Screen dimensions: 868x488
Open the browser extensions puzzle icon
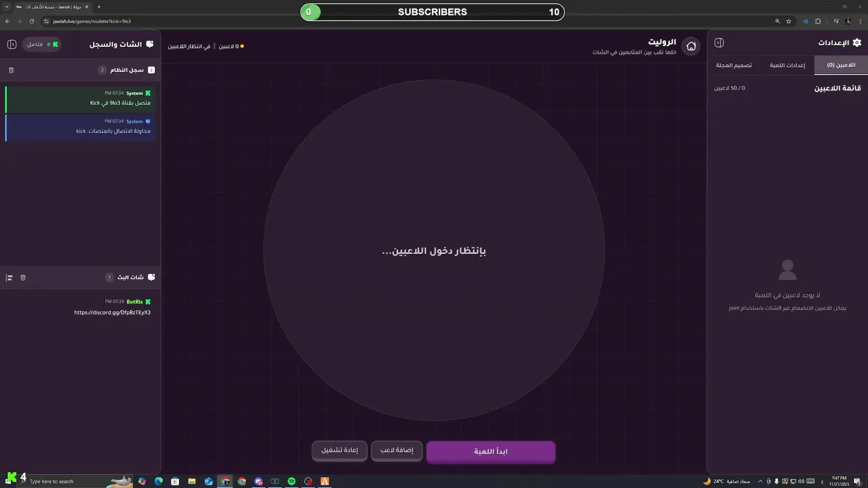(818, 21)
